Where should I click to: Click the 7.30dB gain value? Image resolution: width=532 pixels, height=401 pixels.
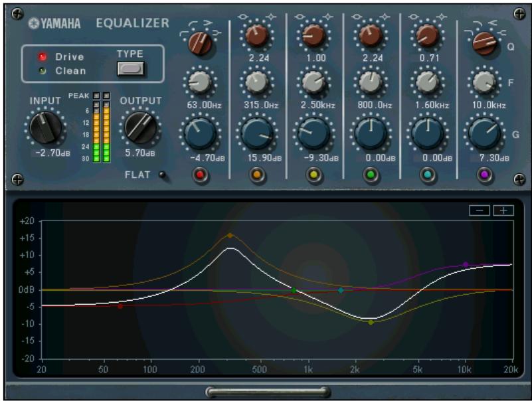point(494,158)
